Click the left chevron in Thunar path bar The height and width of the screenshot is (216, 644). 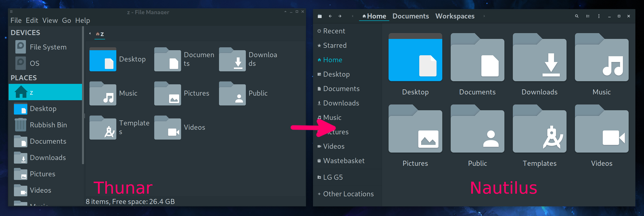[x=90, y=34]
